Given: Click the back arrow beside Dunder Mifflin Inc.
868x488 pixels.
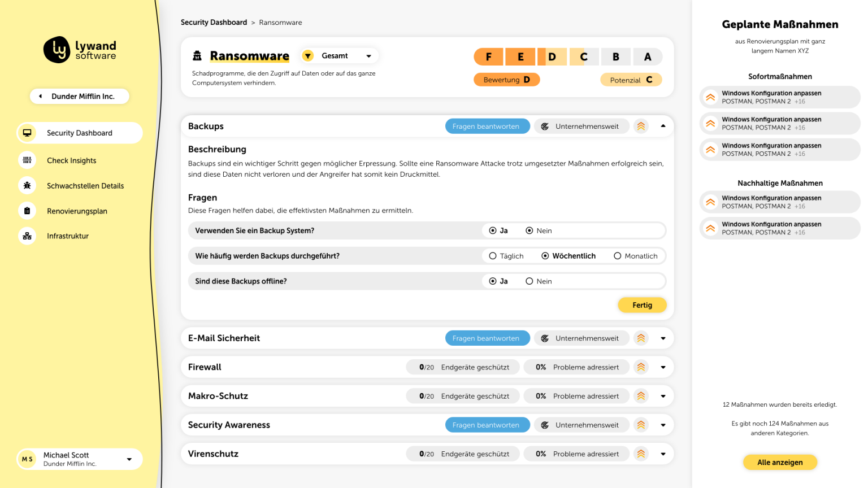Looking at the screenshot, I should 40,96.
